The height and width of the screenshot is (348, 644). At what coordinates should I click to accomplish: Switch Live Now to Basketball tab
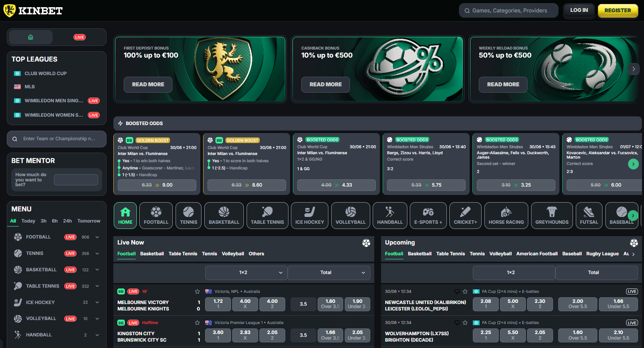152,254
